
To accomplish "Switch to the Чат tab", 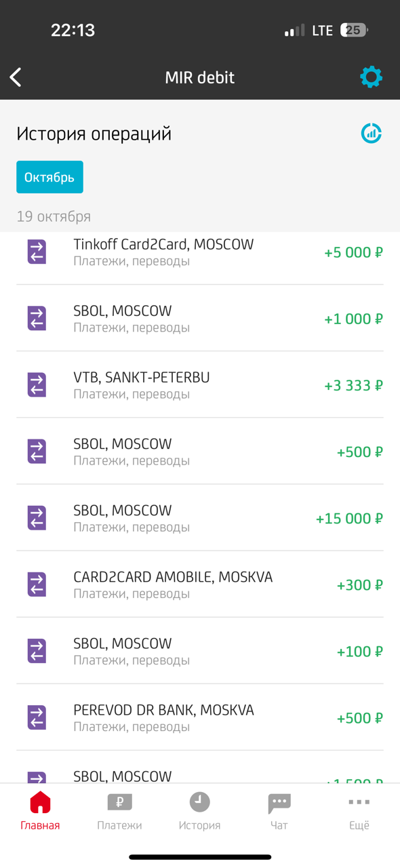I will pyautogui.click(x=279, y=810).
